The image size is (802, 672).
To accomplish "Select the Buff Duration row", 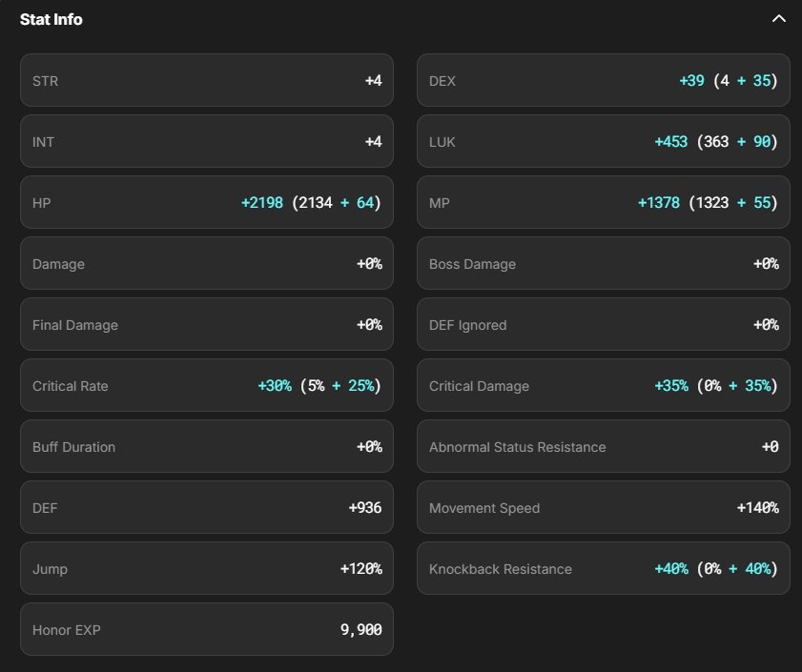I will [206, 447].
